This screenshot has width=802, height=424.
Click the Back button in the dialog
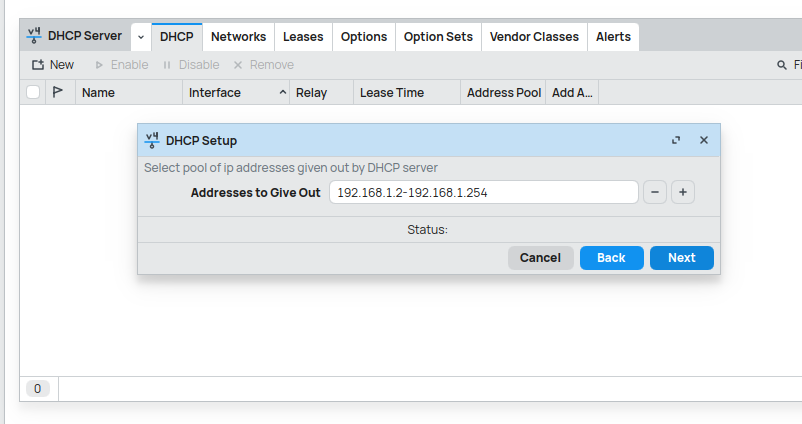pos(611,258)
